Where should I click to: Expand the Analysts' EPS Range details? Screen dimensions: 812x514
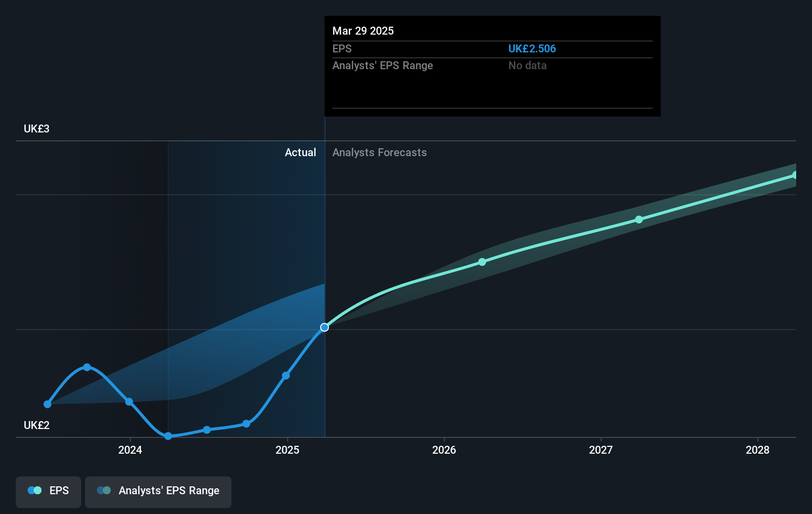point(383,65)
